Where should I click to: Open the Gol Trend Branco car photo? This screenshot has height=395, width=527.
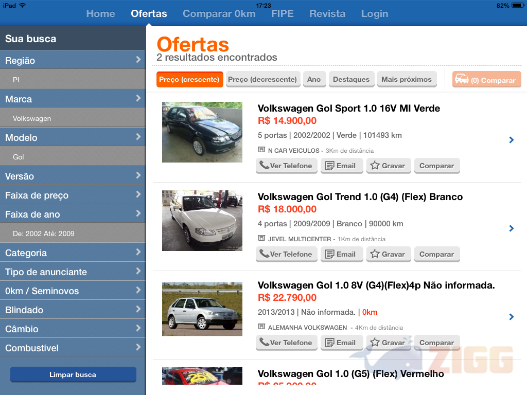point(202,221)
